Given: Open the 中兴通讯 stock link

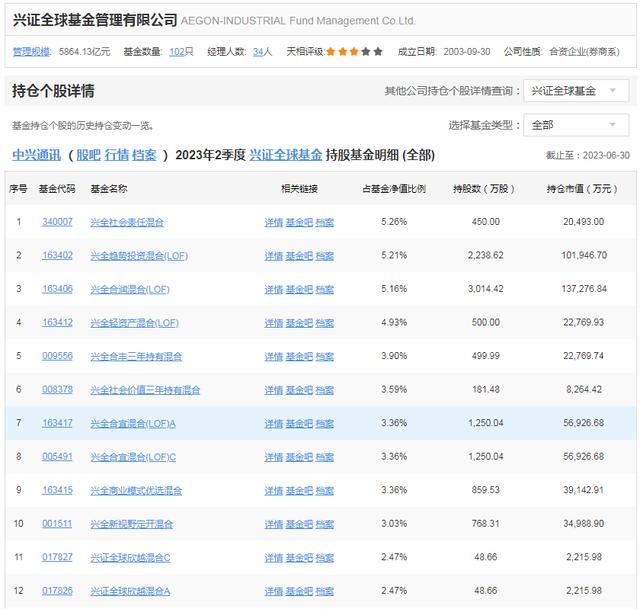Looking at the screenshot, I should tap(36, 155).
